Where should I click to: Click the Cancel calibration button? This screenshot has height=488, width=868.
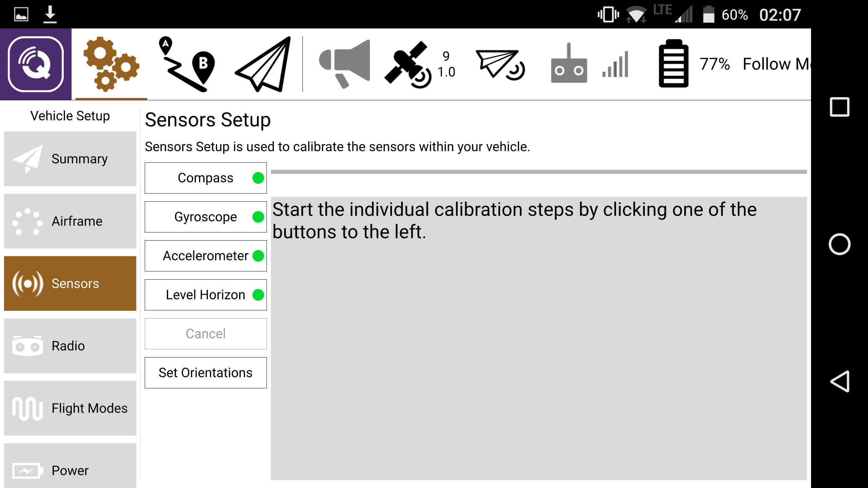pyautogui.click(x=206, y=334)
